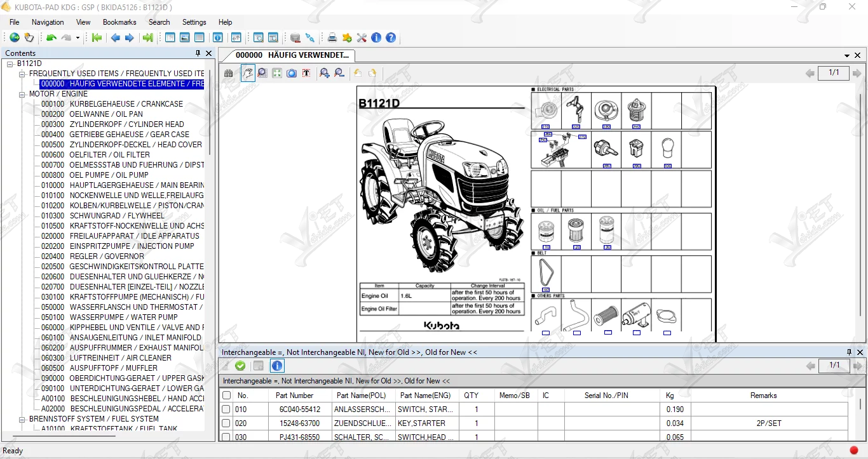Toggle the select-all checkbox in table header
Viewport: 868px width, 459px height.
point(226,396)
